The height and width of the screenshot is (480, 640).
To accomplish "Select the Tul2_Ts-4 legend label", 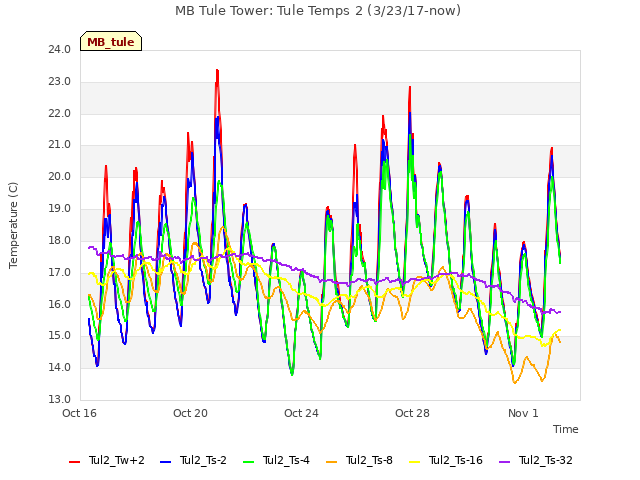I will tap(287, 460).
